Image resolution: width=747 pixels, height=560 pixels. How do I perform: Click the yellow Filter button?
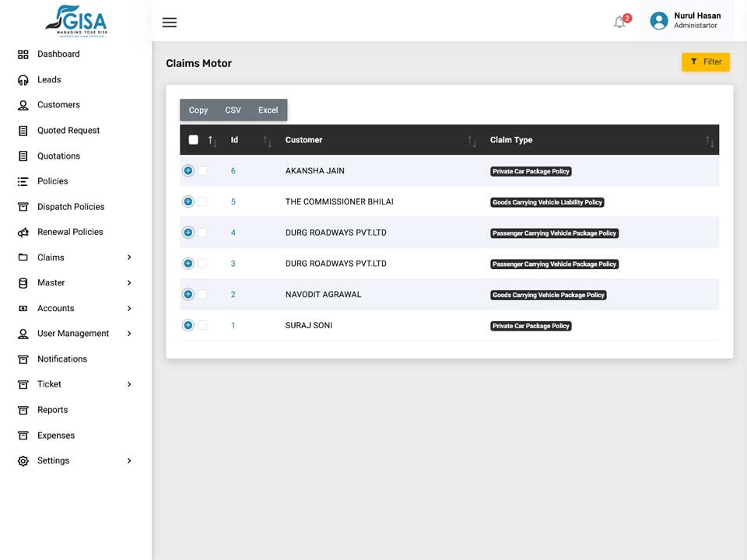coord(706,62)
